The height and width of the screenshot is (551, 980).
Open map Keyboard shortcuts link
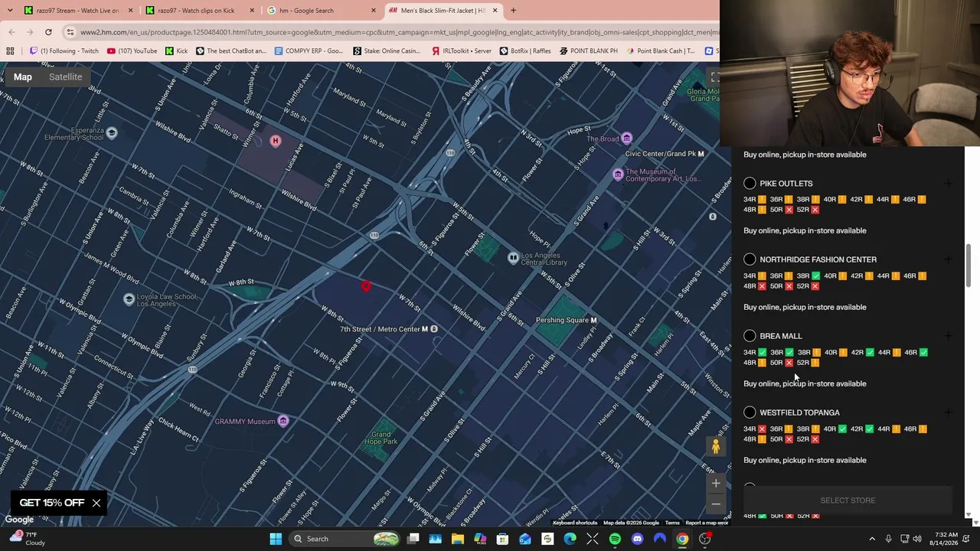click(575, 523)
